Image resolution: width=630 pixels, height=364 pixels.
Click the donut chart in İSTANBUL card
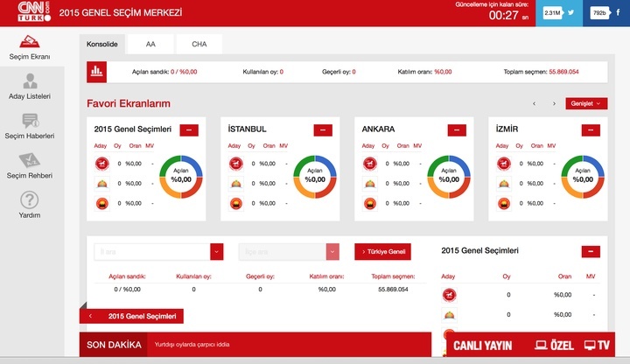[x=315, y=177]
